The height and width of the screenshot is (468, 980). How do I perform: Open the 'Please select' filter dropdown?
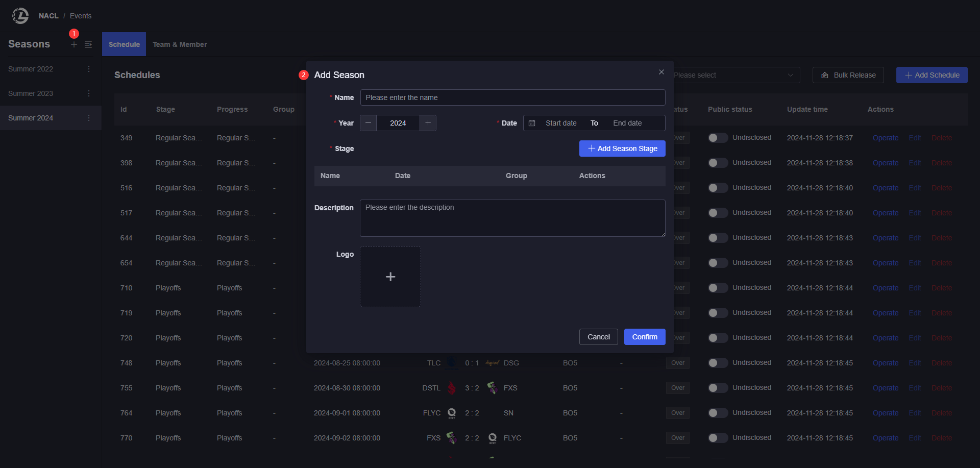click(x=734, y=75)
